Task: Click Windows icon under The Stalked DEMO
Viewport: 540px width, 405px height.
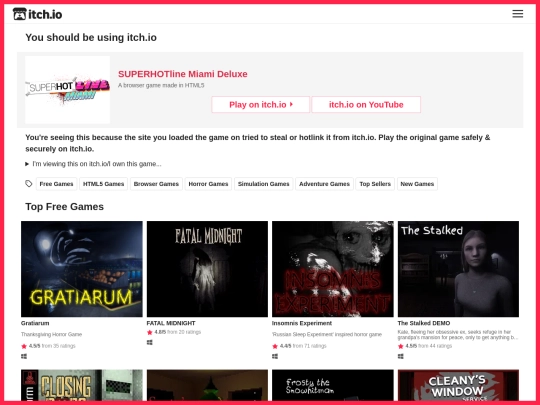Action: tap(401, 356)
